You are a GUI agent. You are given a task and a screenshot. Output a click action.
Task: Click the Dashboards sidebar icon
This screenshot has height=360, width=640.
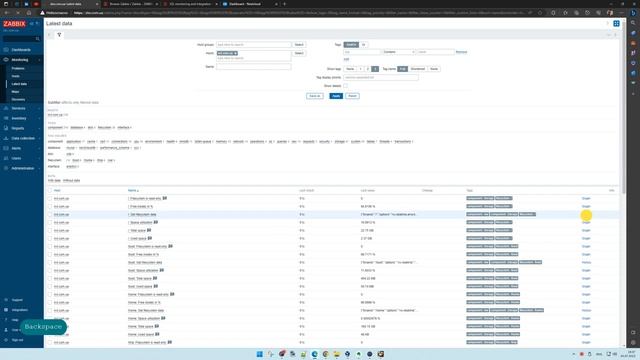(x=6, y=50)
